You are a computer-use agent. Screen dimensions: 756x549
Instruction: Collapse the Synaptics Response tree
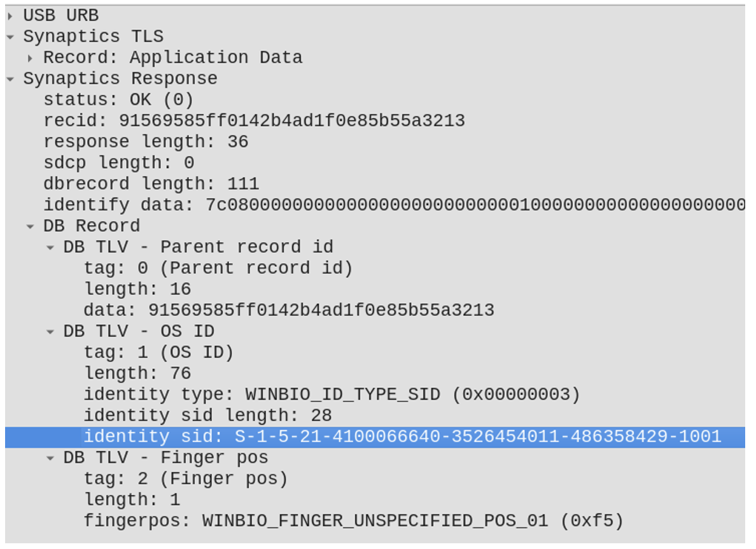(x=10, y=79)
